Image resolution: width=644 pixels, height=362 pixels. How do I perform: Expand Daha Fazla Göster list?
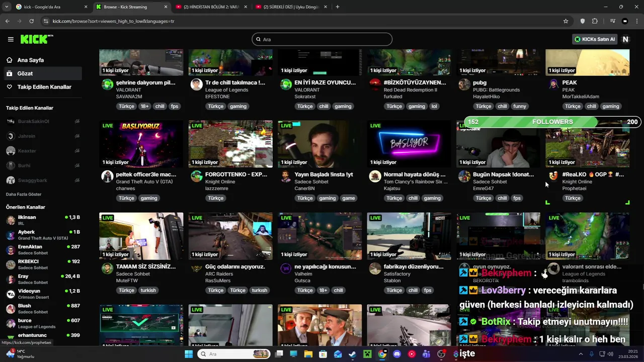[24, 194]
